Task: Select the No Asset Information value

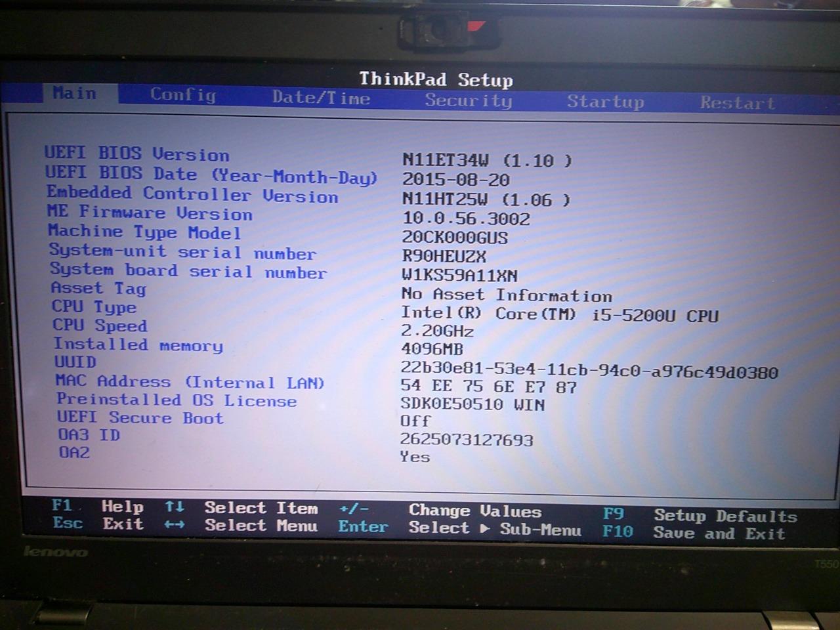Action: (507, 295)
